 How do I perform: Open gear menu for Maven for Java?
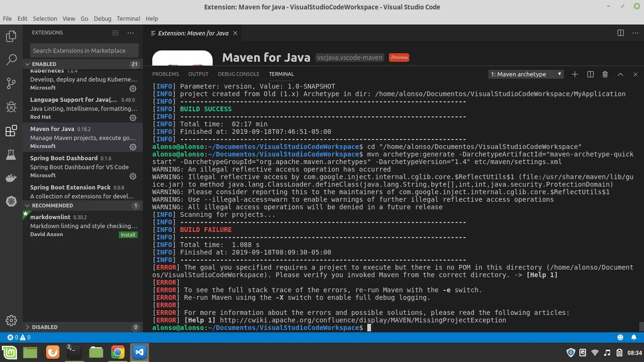133,147
